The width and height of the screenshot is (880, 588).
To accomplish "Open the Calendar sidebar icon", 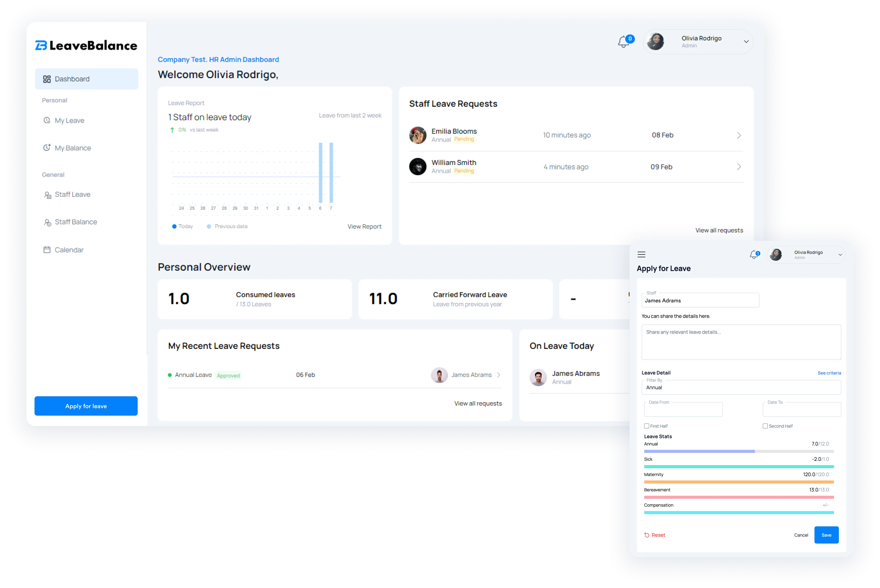I will [47, 249].
